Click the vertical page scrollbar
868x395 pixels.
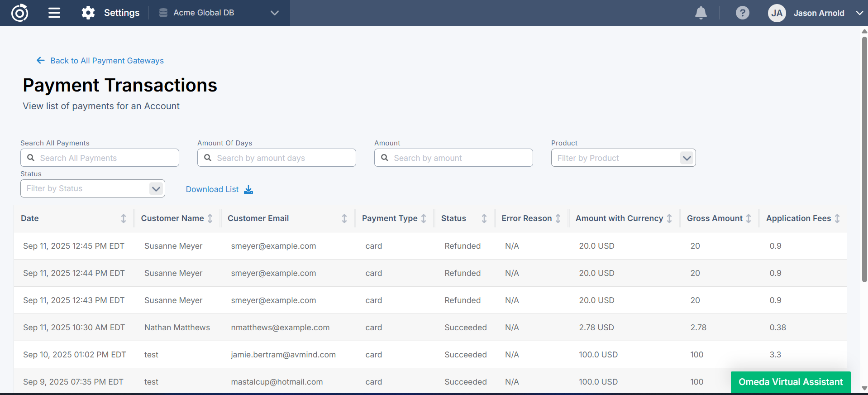(864, 159)
